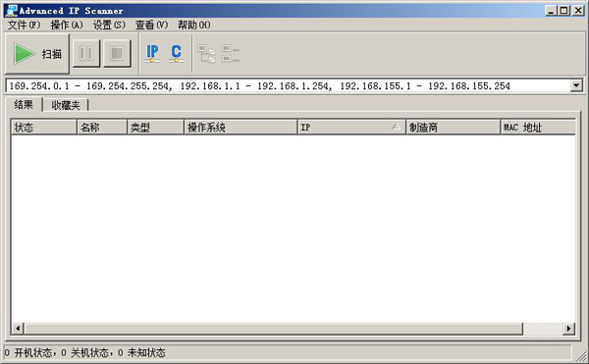Click the horizontal scrollbar right arrow
The height and width of the screenshot is (364, 589).
tap(568, 329)
